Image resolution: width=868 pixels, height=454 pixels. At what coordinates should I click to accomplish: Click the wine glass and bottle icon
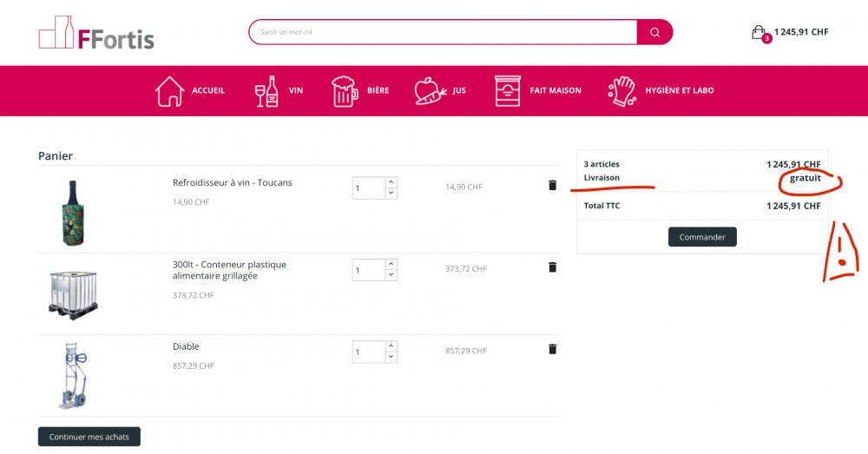(266, 90)
